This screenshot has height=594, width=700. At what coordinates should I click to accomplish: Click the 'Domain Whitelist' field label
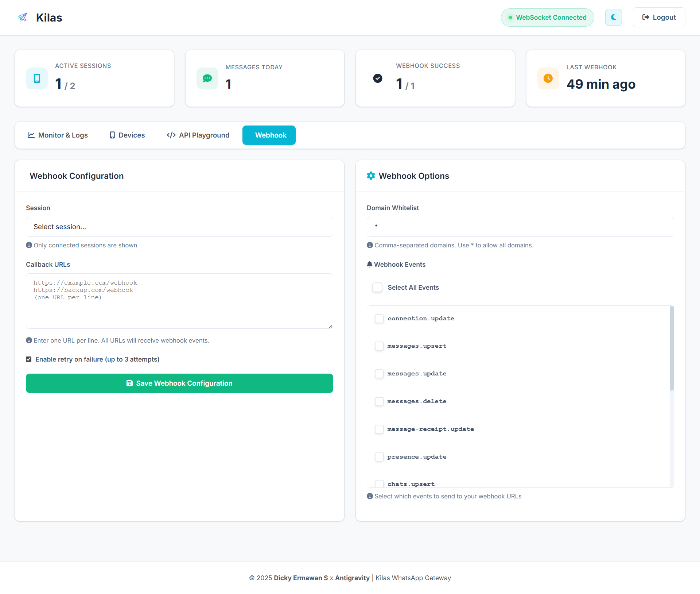tap(393, 208)
